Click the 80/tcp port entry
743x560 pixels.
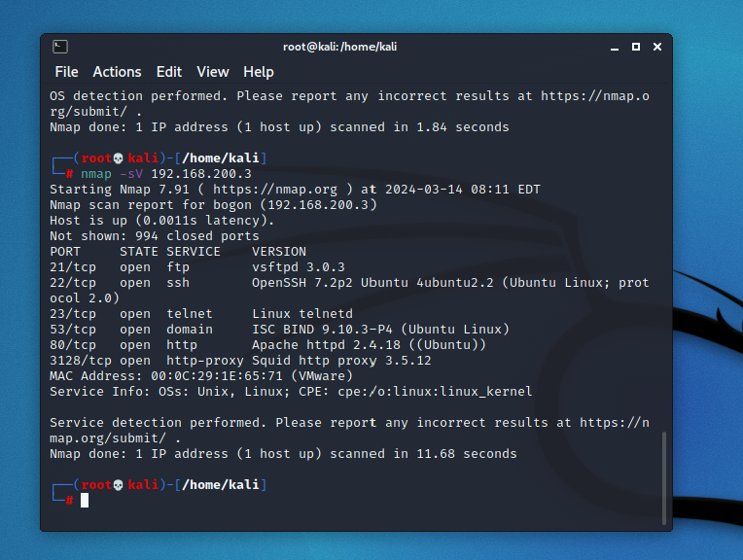point(73,345)
